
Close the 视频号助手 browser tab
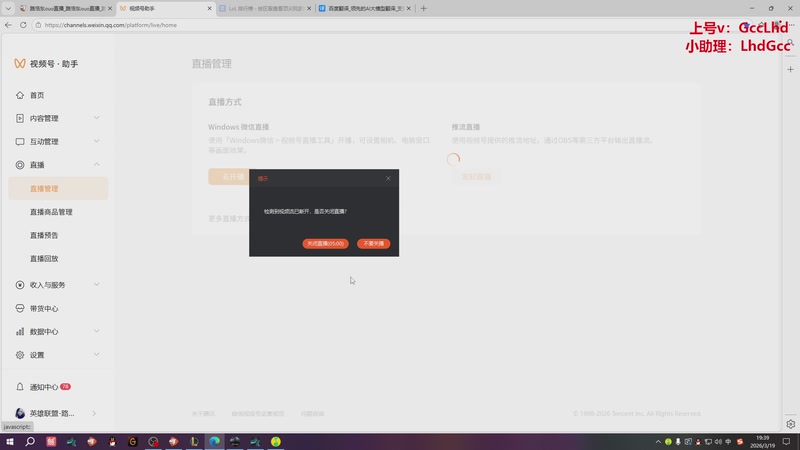click(209, 8)
